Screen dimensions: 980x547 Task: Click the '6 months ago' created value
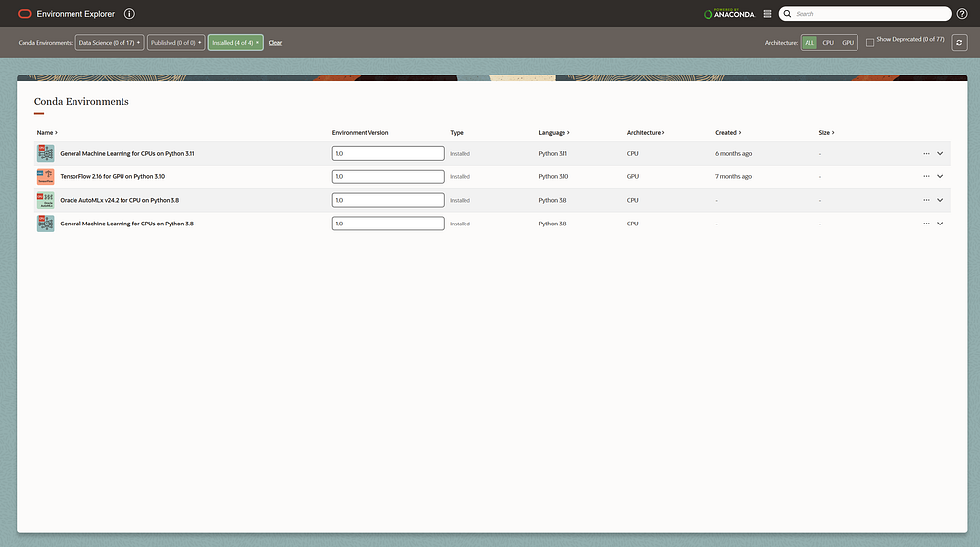point(734,153)
